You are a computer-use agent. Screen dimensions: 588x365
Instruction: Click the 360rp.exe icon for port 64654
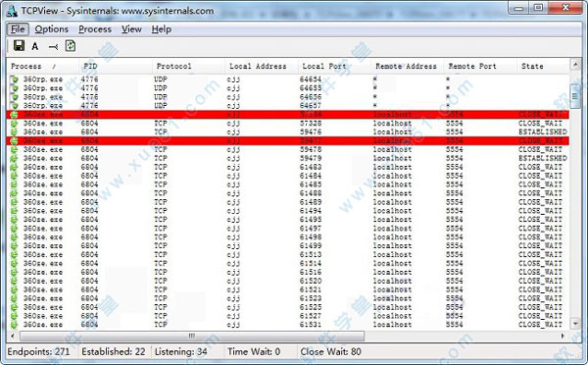[15, 79]
